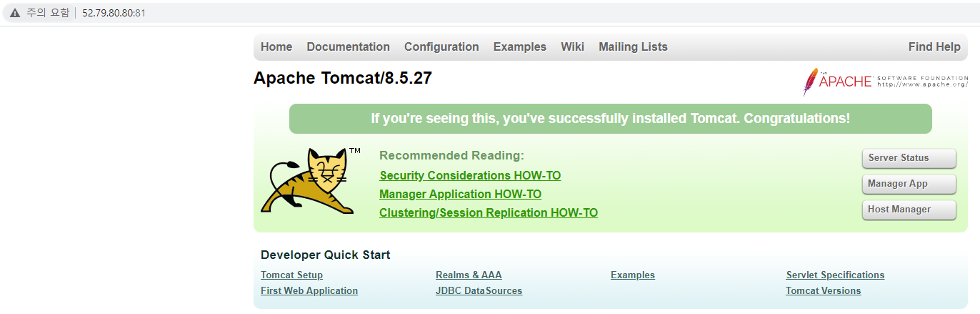Screen dimensions: 980x314
Task: Click Find Help in the navigation bar
Action: click(934, 47)
